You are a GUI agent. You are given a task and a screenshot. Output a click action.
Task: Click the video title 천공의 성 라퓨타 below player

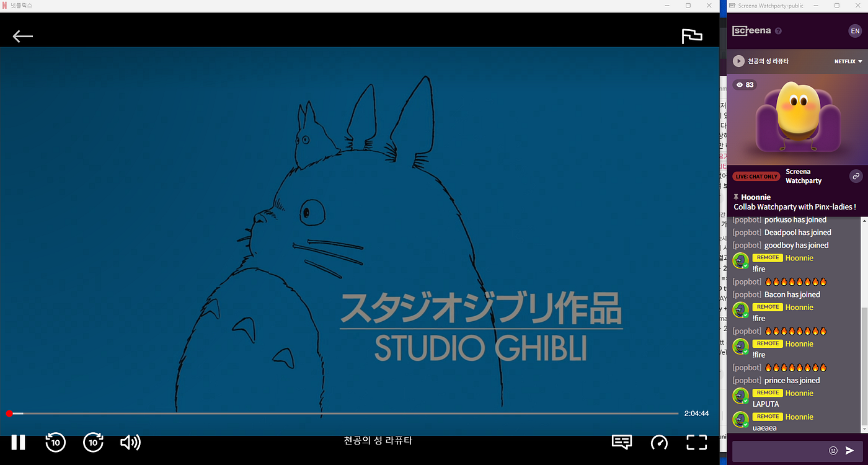pos(378,441)
